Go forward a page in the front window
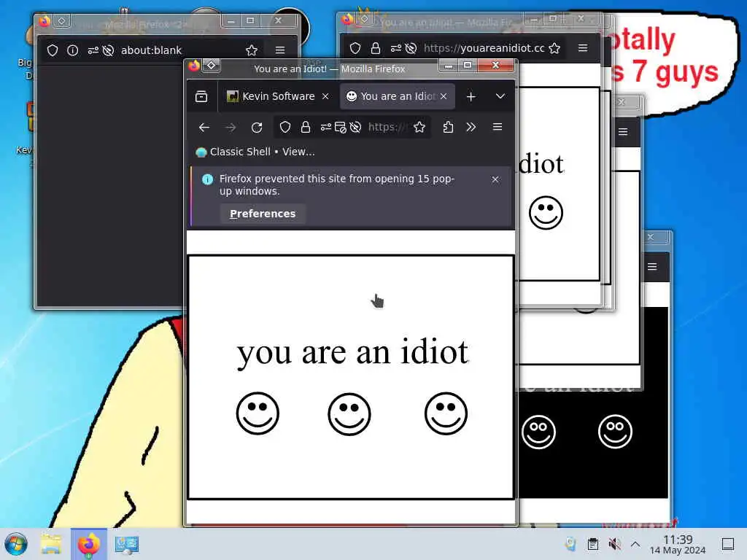Image resolution: width=747 pixels, height=560 pixels. pos(231,127)
